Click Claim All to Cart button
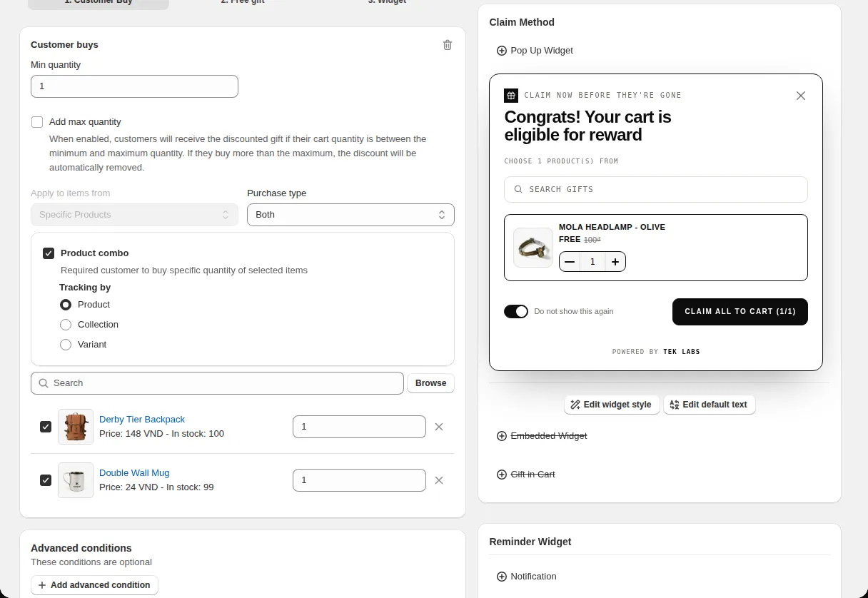 [x=740, y=312]
